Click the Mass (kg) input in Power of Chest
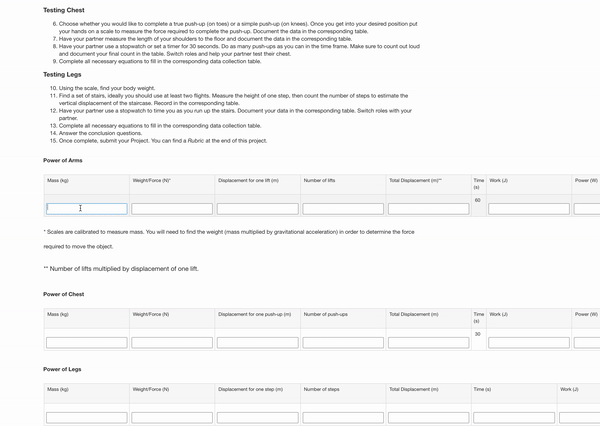The width and height of the screenshot is (600, 426). (87, 343)
